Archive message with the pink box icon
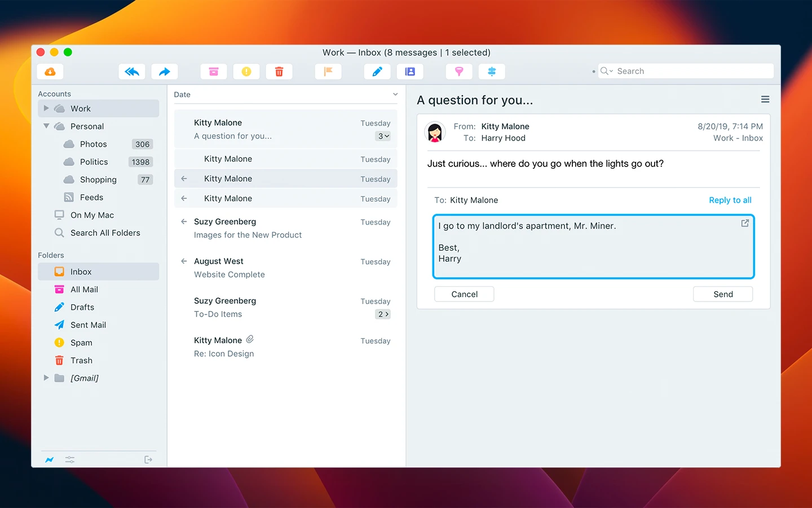 click(x=214, y=72)
